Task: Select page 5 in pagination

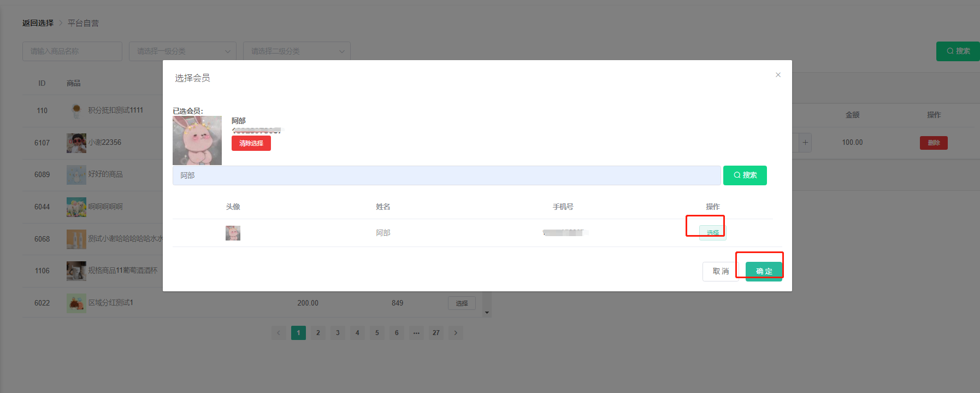Action: (377, 333)
